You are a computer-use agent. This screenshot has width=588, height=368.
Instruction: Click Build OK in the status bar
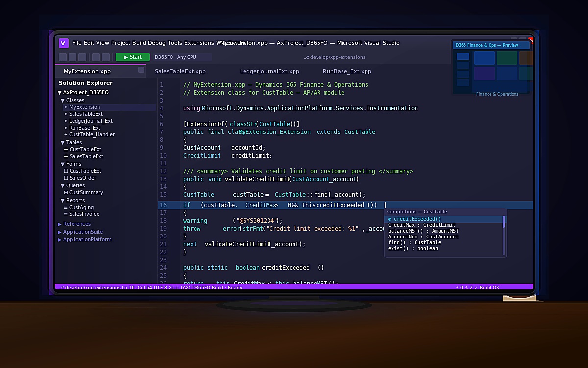(490, 288)
